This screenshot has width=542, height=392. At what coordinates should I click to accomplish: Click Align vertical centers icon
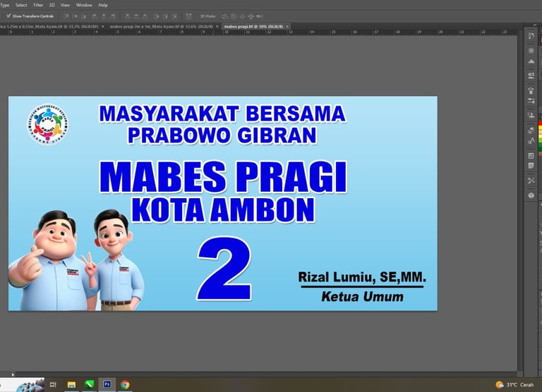click(x=75, y=16)
